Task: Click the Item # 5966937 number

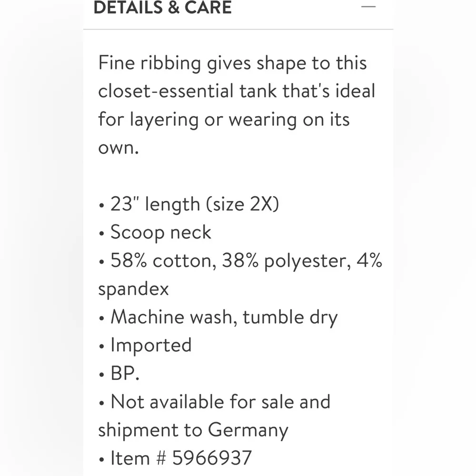Action: [x=211, y=458]
